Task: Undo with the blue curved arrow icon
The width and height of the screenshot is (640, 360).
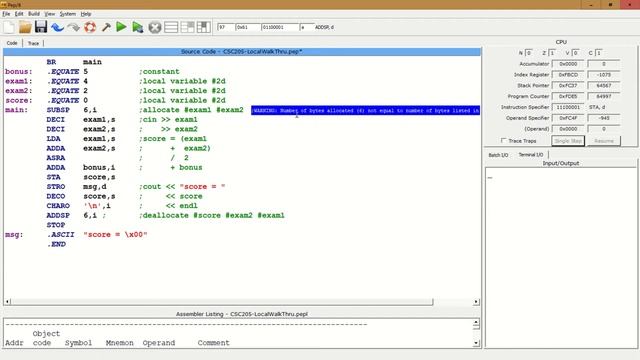Action: (58, 27)
